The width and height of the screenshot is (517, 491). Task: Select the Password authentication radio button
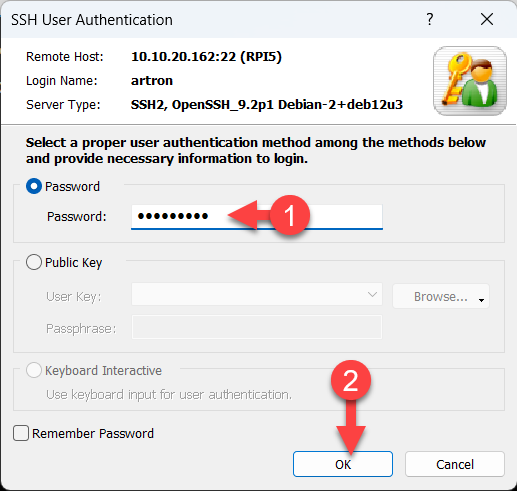(x=34, y=186)
